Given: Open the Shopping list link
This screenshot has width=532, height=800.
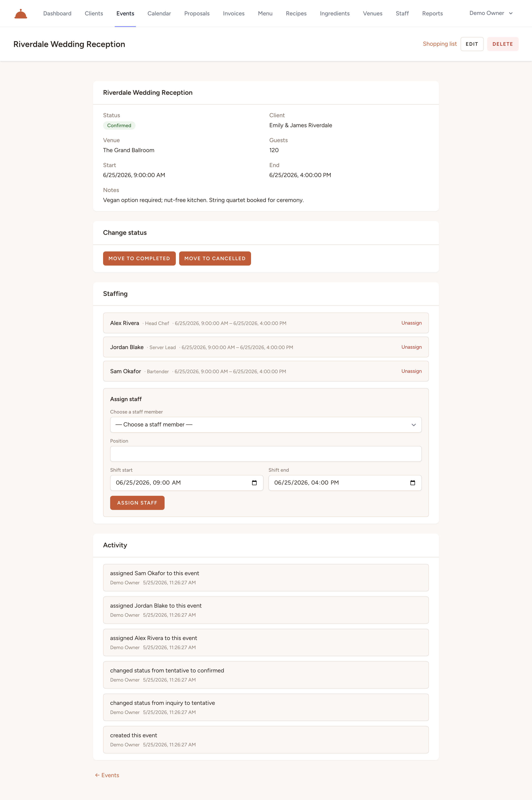Looking at the screenshot, I should (440, 44).
